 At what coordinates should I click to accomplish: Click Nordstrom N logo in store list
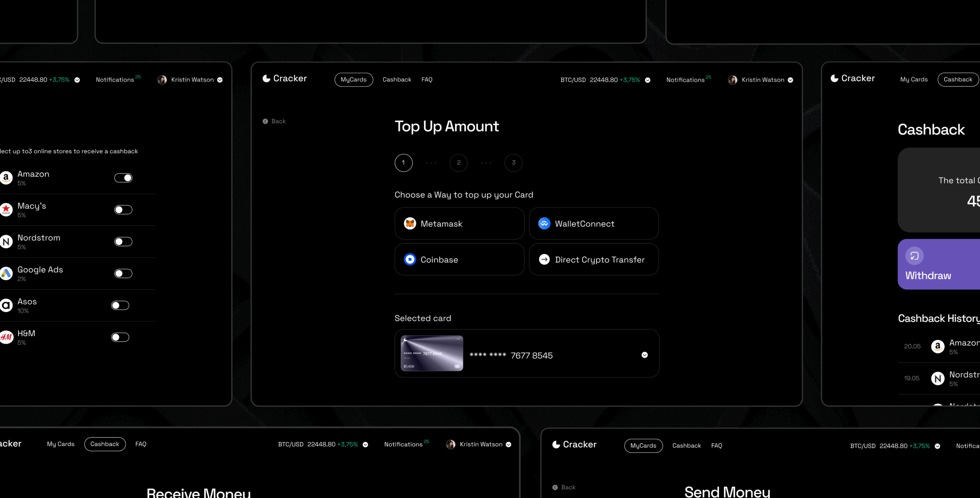point(6,242)
